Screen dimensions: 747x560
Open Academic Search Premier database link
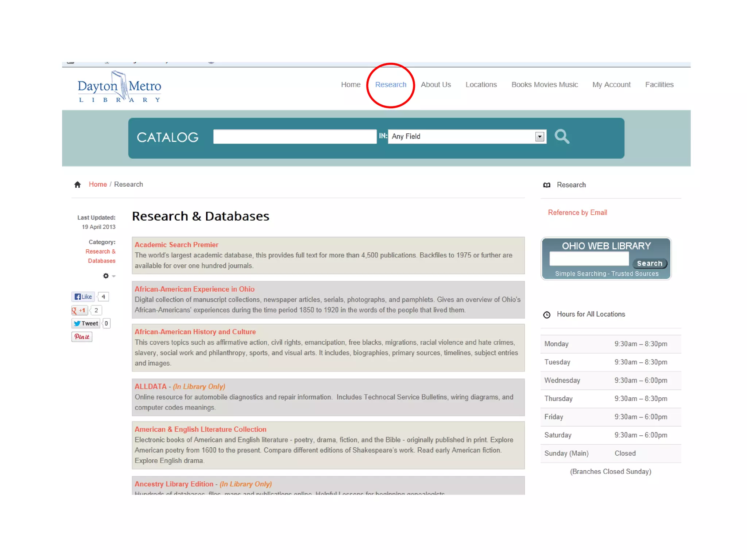[176, 245]
